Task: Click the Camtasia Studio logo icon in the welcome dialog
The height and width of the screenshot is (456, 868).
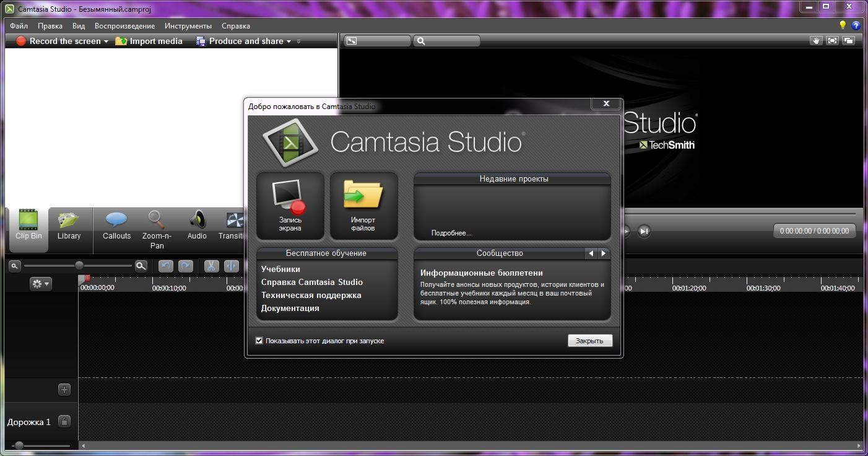Action: 290,143
